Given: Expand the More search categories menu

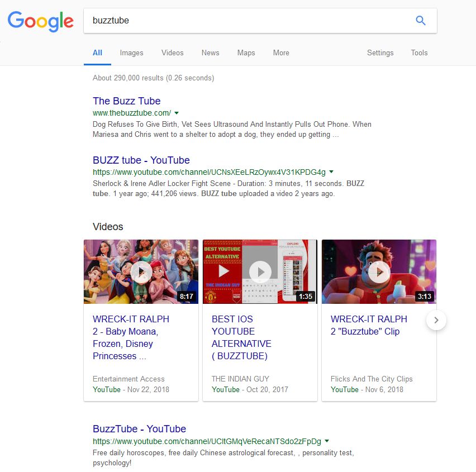Looking at the screenshot, I should click(x=281, y=53).
